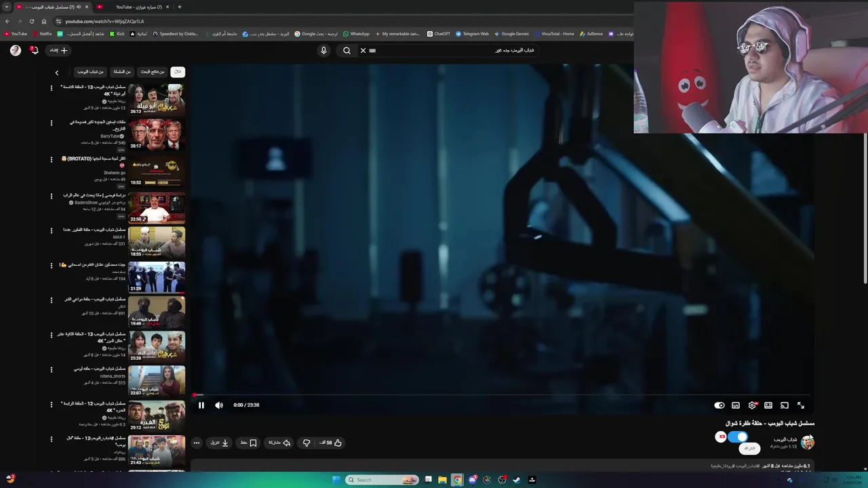
Task: Open options menu for the 22:50 video
Action: click(52, 196)
